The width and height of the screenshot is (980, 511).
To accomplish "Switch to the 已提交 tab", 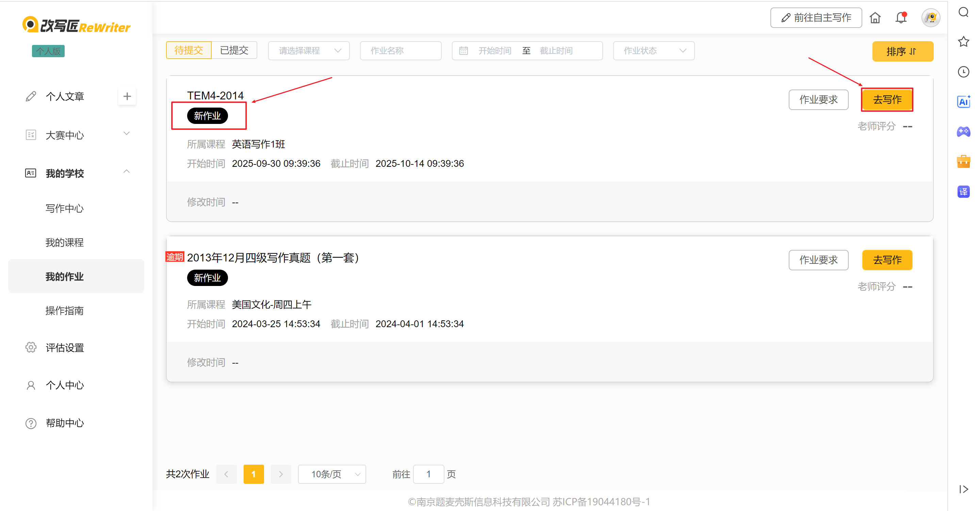I will click(x=234, y=50).
